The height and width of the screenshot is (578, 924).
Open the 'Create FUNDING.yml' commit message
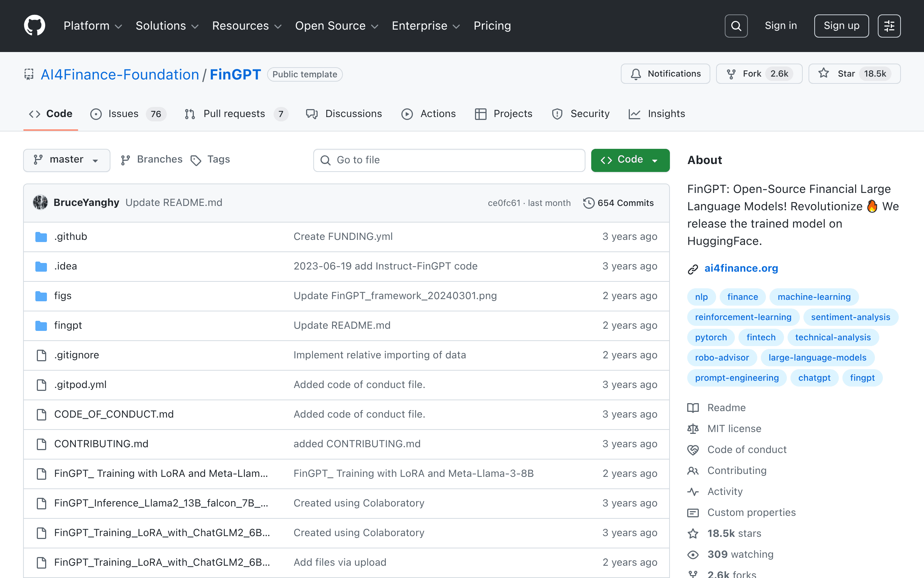(343, 237)
